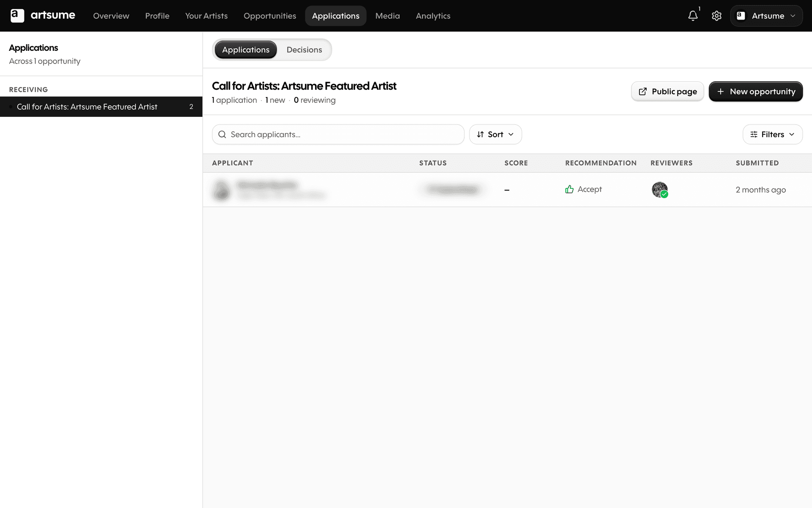Click the Artsume logo in the navbar
The image size is (812, 508).
tap(42, 15)
